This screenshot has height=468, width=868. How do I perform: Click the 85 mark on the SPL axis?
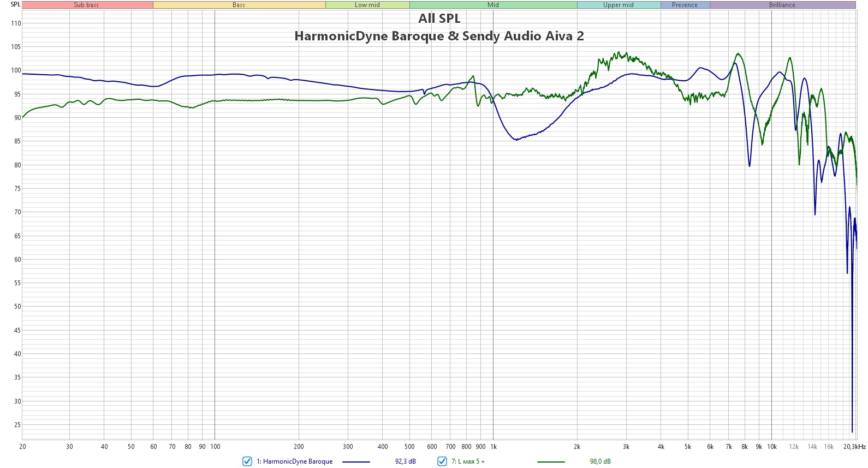tap(17, 141)
